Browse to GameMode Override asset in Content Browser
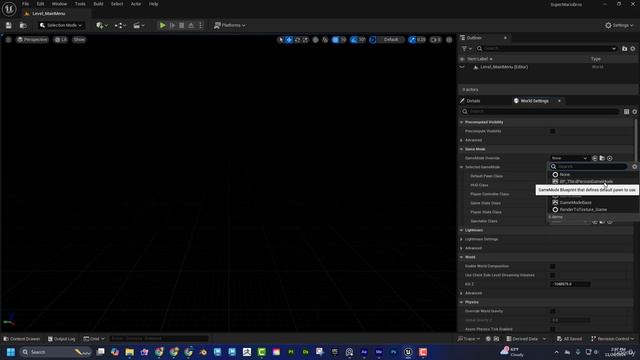 [x=602, y=158]
